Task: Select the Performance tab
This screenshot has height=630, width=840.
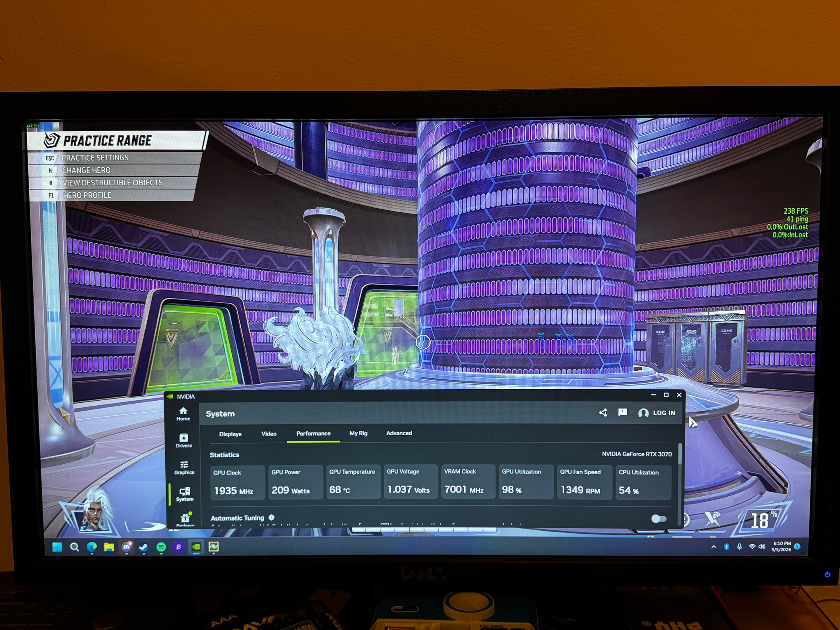Action: (313, 434)
